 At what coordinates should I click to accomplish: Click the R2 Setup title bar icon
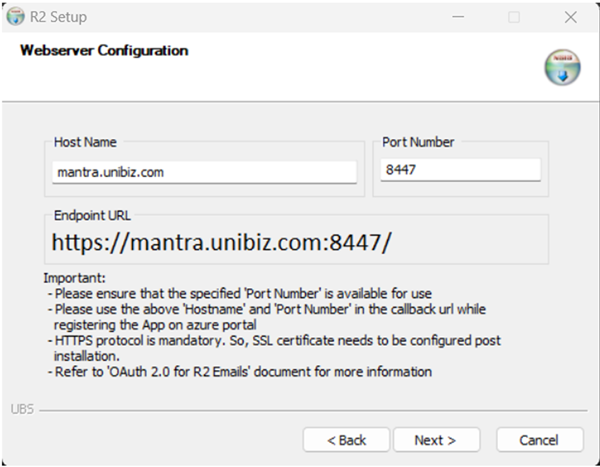15,16
